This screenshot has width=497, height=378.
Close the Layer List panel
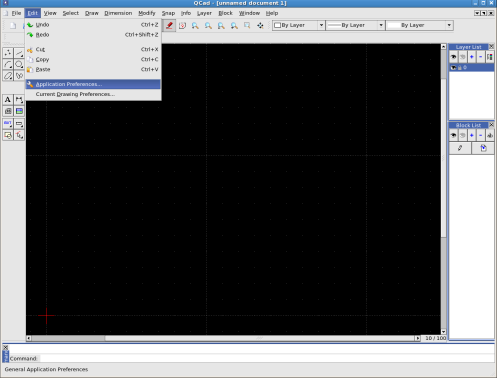coord(491,47)
